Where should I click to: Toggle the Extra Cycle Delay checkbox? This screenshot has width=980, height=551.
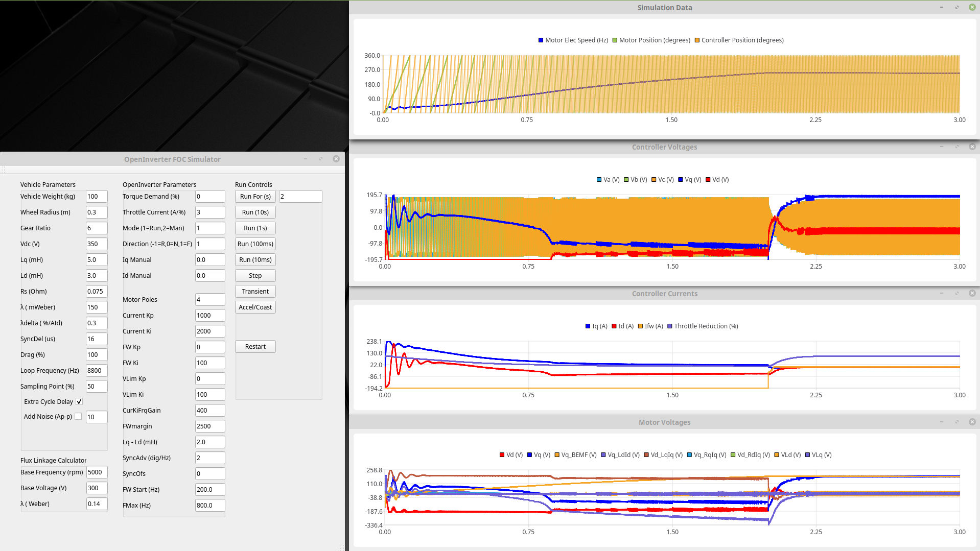pyautogui.click(x=79, y=402)
